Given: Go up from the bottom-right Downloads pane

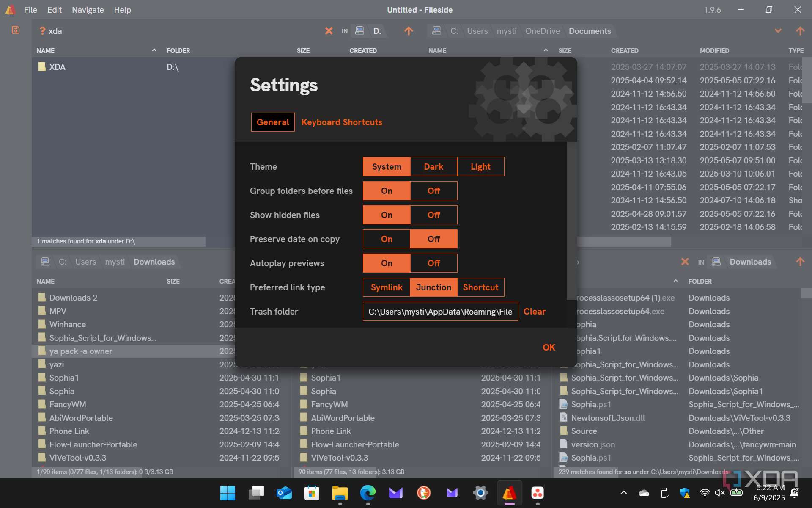Looking at the screenshot, I should click(800, 262).
